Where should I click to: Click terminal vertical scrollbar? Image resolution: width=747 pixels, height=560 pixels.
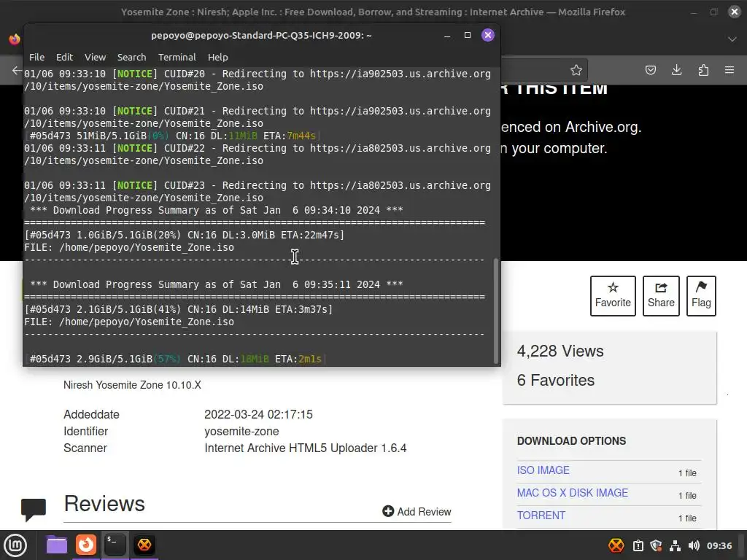coord(496,311)
